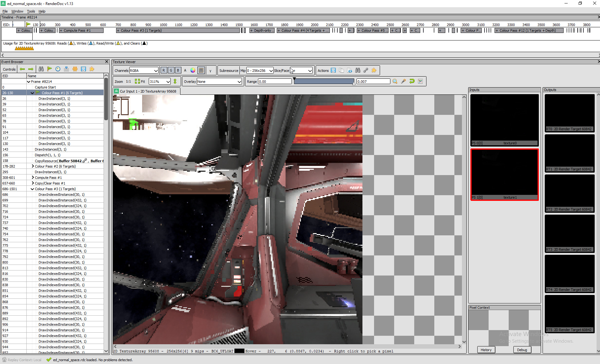
Task: Click the orange asterisk bookmark icon
Action: click(75, 69)
